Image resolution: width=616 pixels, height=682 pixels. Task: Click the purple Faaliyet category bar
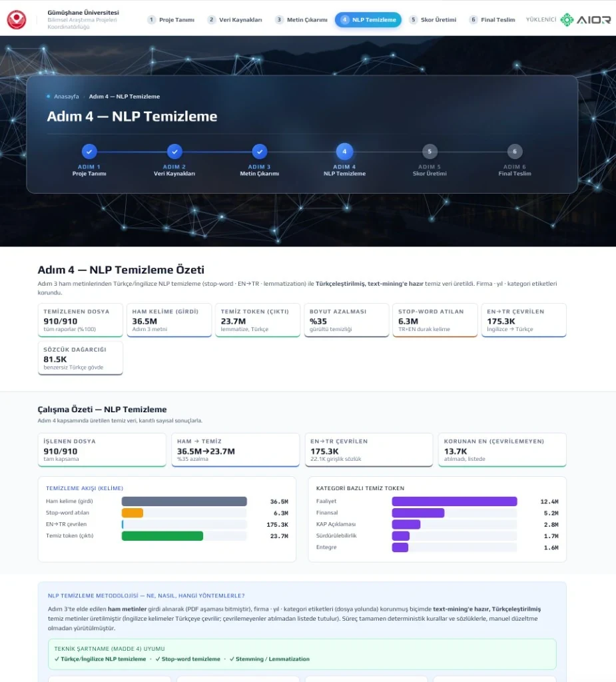pos(455,502)
